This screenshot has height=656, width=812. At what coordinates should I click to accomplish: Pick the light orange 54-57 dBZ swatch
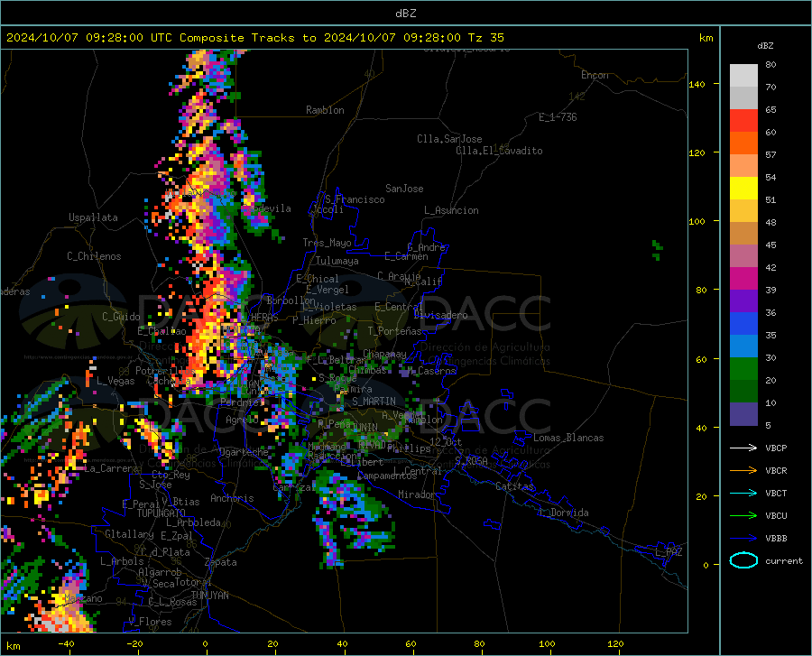tap(743, 166)
